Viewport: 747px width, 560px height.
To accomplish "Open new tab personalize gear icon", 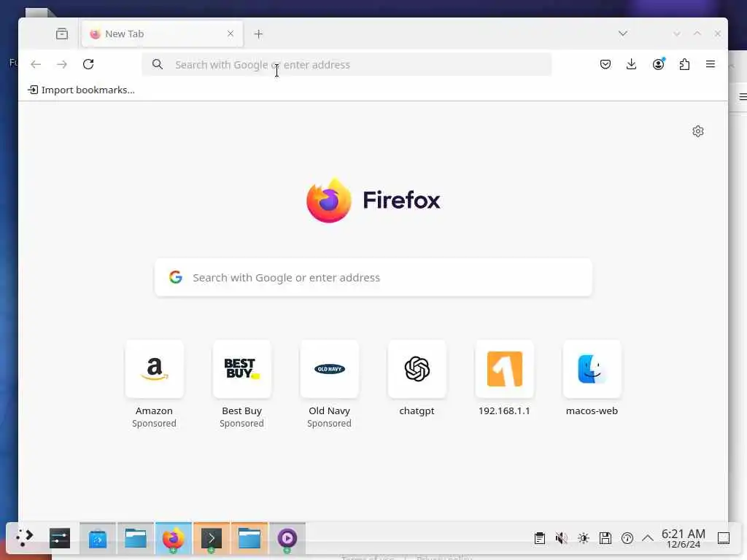I will (x=698, y=131).
